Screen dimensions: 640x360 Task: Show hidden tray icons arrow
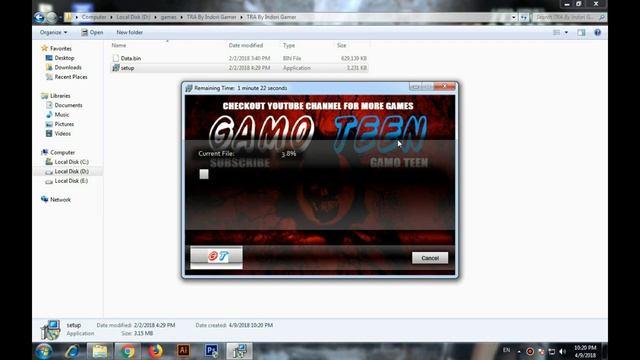[x=519, y=351]
